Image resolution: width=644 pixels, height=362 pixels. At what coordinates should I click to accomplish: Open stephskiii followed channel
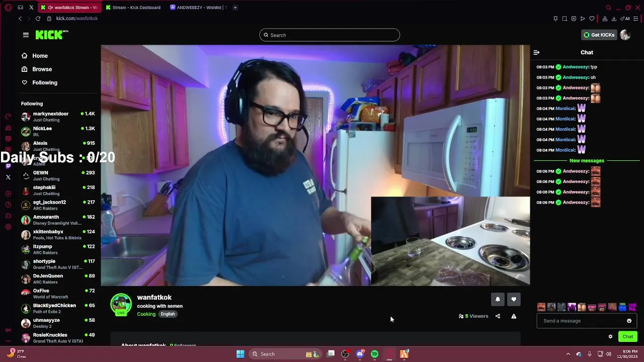[x=58, y=190]
